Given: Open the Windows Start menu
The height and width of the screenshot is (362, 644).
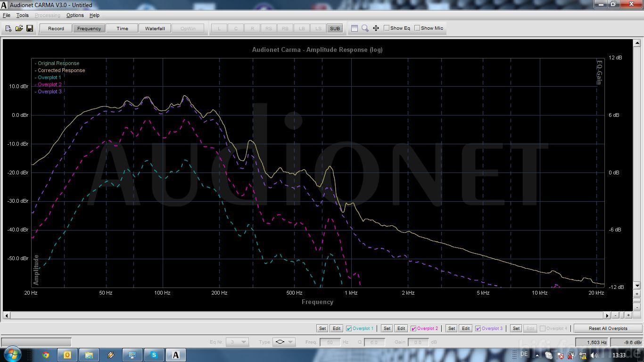Looking at the screenshot, I should pyautogui.click(x=12, y=354).
